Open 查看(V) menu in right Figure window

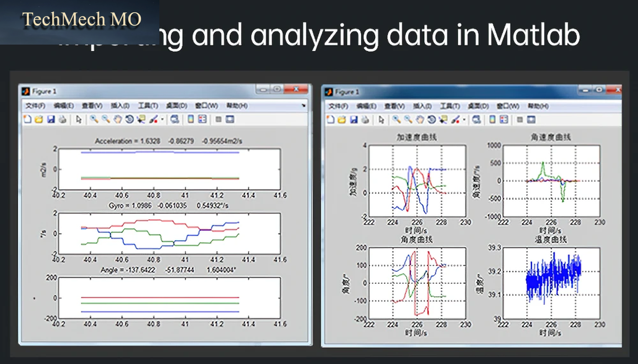point(394,106)
